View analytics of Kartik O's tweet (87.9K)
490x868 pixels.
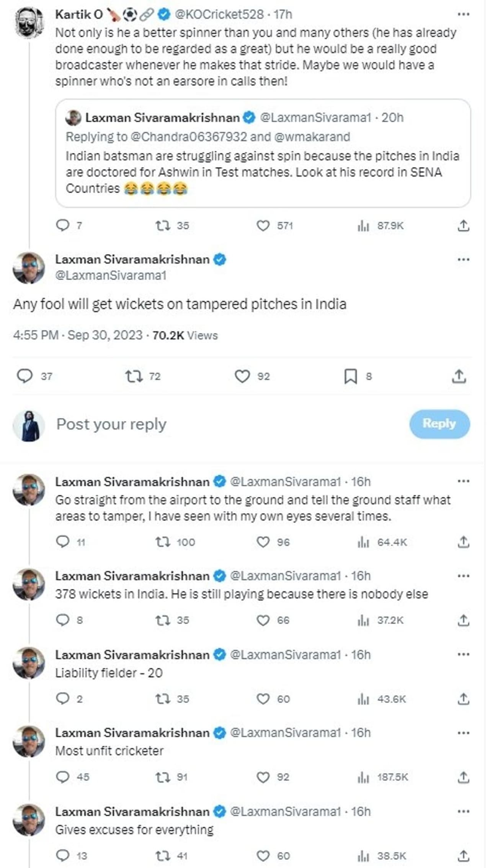pos(363,226)
